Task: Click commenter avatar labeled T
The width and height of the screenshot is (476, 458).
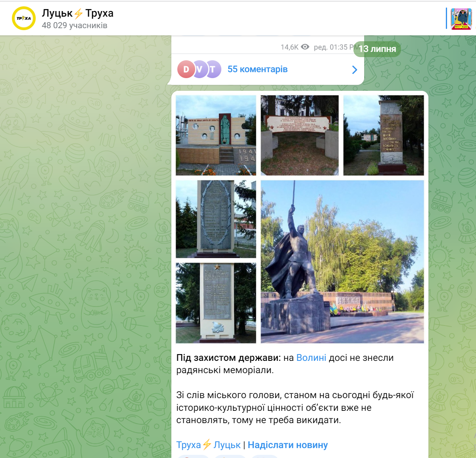Action: (x=213, y=69)
